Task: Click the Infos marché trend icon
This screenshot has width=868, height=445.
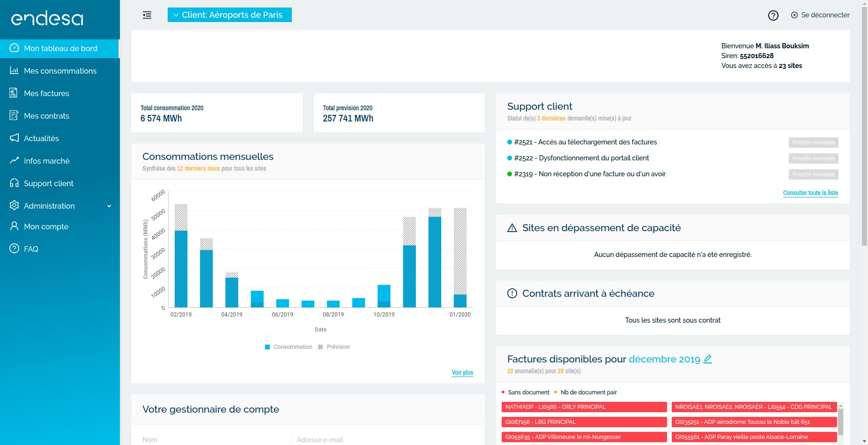Action: (x=14, y=160)
